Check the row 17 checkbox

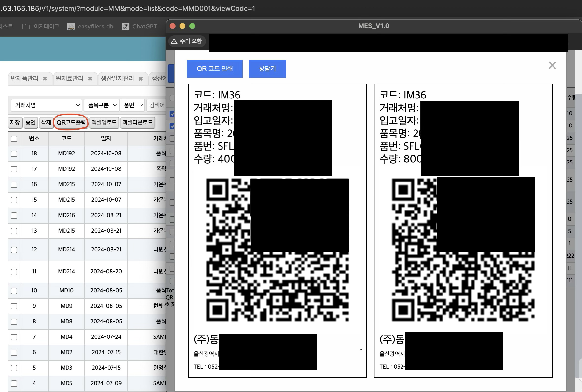14,169
